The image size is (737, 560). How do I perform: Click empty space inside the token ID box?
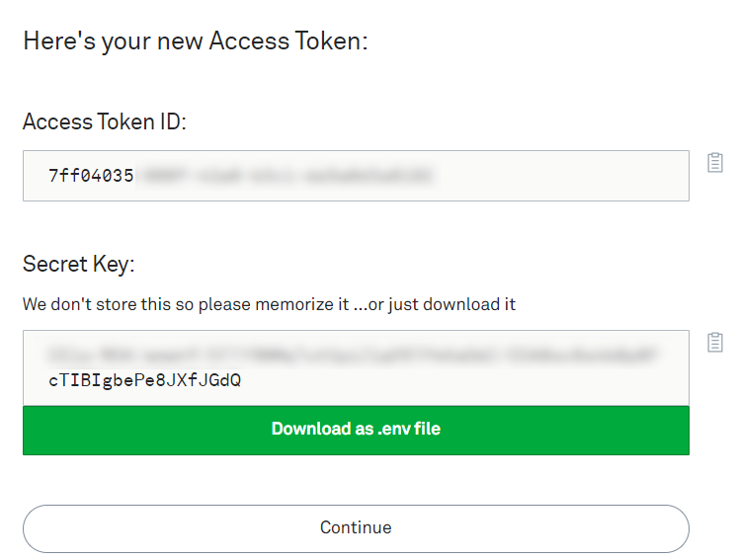click(564, 176)
